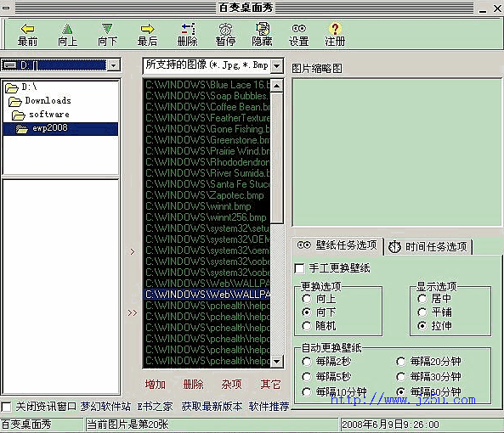504x433 pixels.
Task: Select 向上 radio in 更换选项
Action: coord(307,299)
